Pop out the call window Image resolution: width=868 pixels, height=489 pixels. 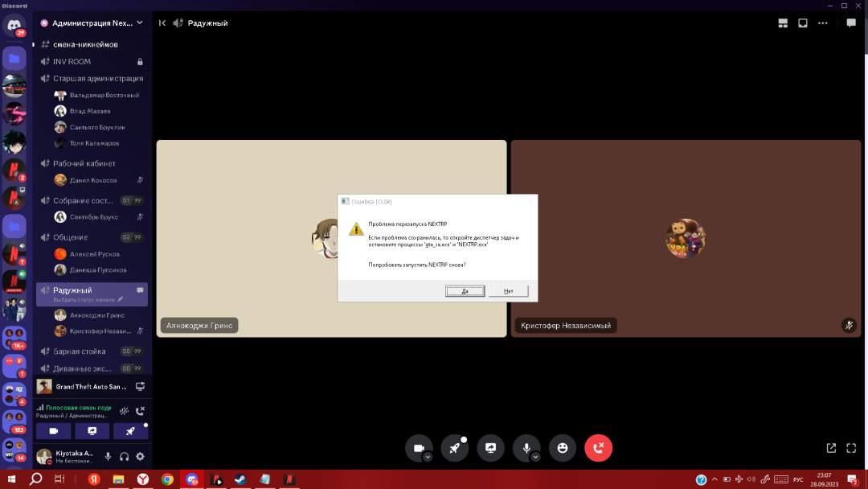[831, 448]
